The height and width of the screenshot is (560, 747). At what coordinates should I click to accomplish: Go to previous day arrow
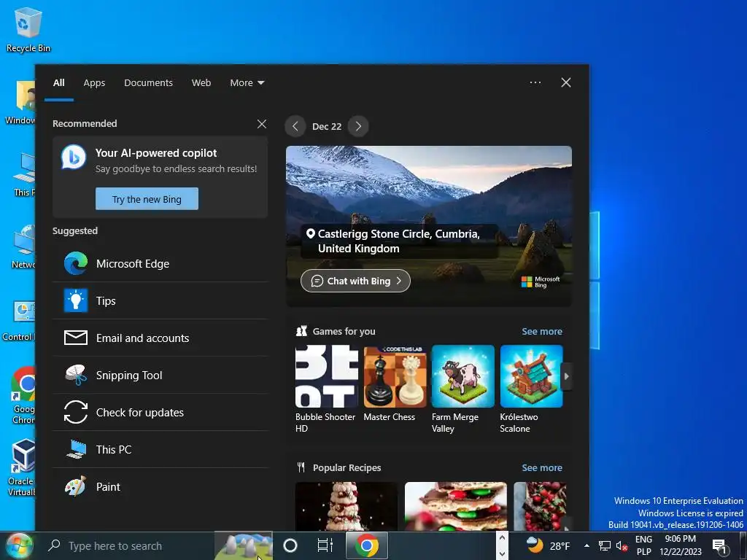click(x=295, y=126)
